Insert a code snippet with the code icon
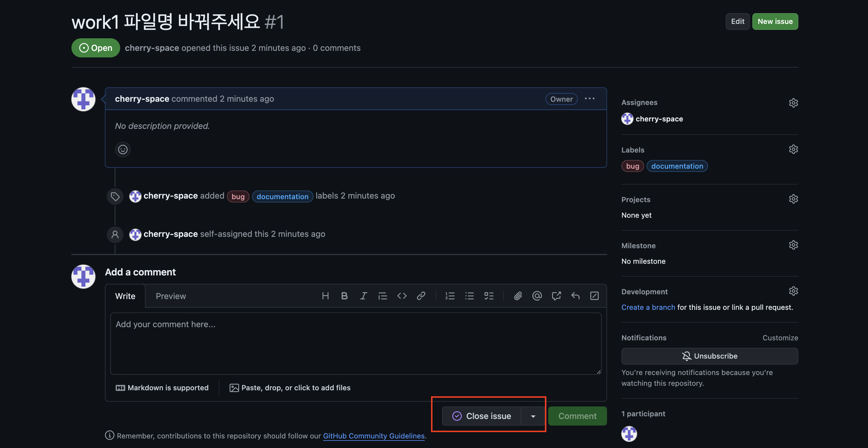 pyautogui.click(x=402, y=296)
